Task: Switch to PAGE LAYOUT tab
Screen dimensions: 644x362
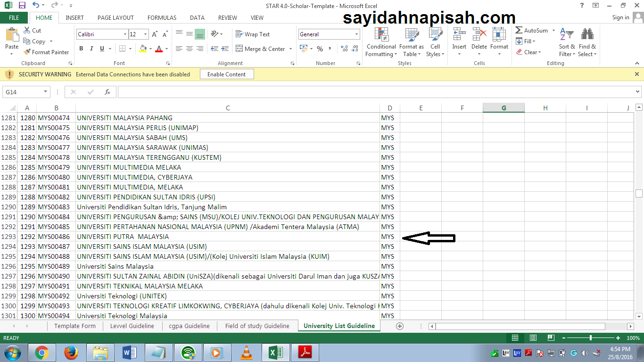Action: tap(116, 17)
